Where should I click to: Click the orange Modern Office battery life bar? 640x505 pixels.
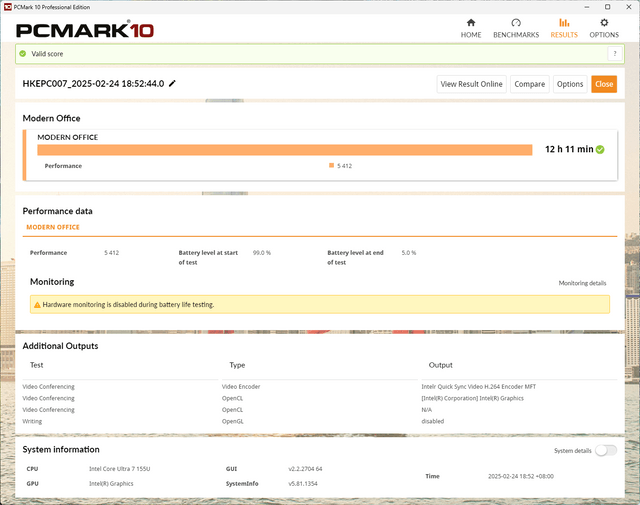tap(284, 150)
